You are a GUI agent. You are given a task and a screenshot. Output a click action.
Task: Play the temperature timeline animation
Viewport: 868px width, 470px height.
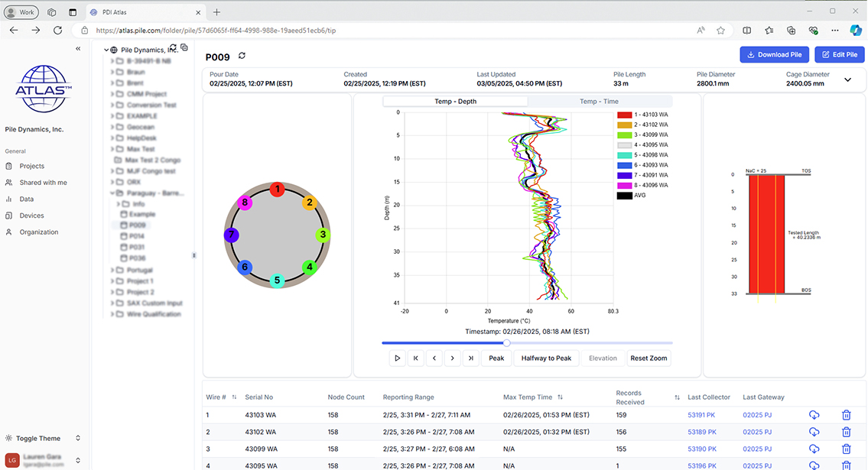click(397, 358)
